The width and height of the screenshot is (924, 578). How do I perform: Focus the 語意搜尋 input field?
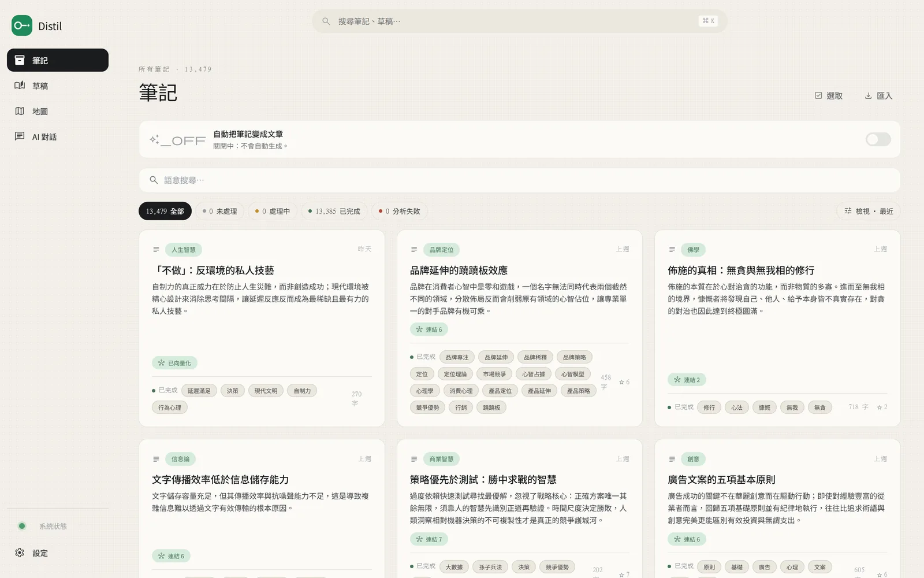click(x=519, y=180)
